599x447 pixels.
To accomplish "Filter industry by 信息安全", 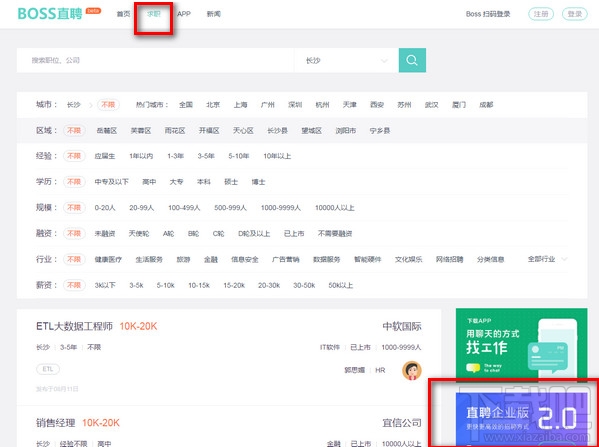I will point(244,259).
